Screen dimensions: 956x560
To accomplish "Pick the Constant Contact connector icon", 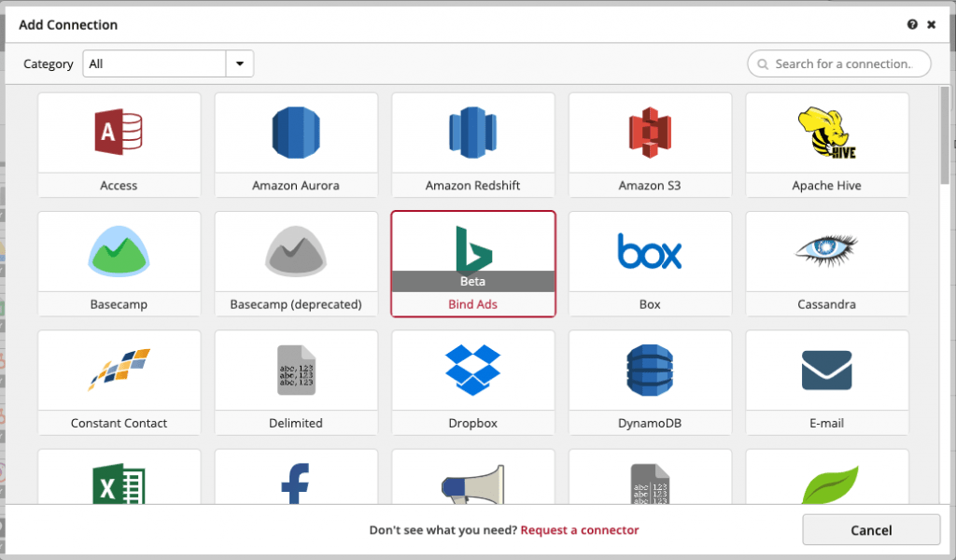I will tap(119, 370).
